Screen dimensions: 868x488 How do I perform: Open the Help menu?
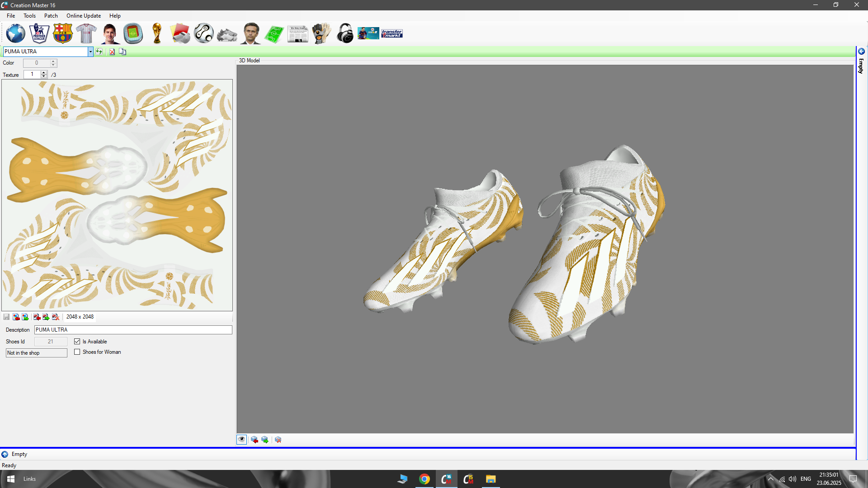[x=115, y=16]
